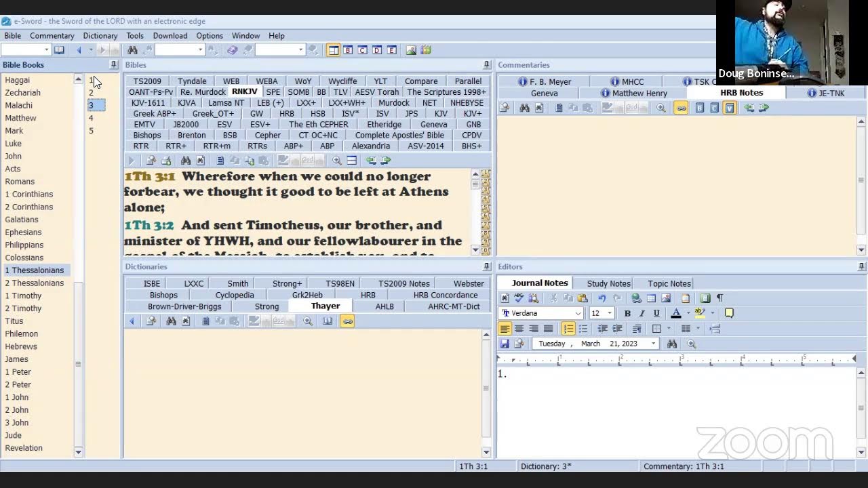Open the dictionary lookup combo box dropdown
The image size is (868, 488).
(x=300, y=50)
